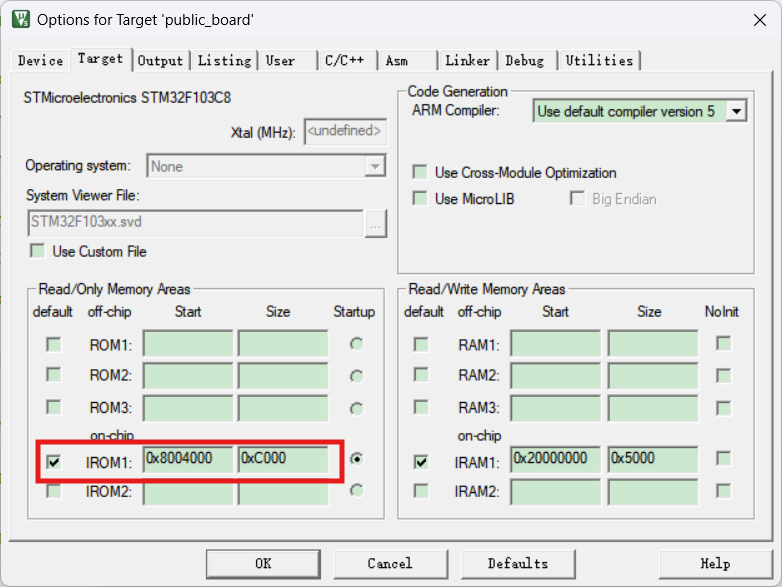Screen dimensions: 782x587
Task: Click the System Viewer File field
Action: (196, 222)
